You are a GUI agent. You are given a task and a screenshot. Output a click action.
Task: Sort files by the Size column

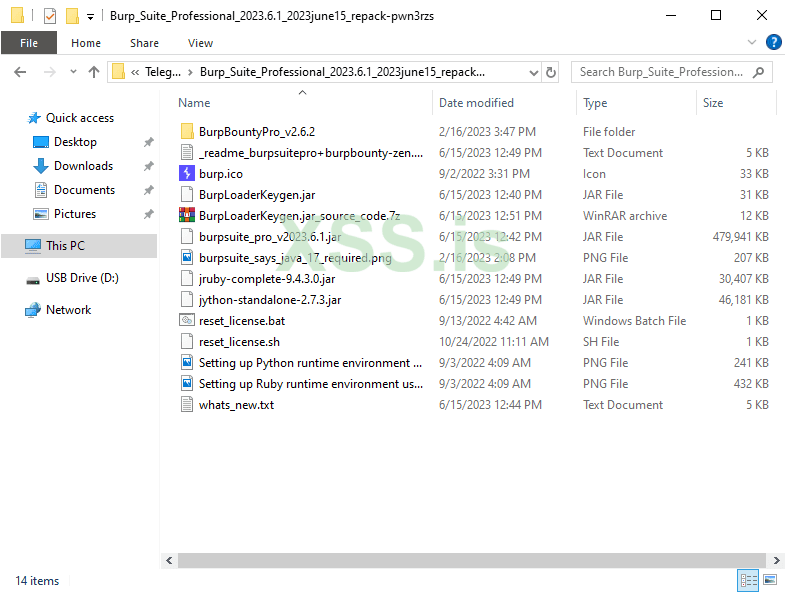tap(713, 103)
